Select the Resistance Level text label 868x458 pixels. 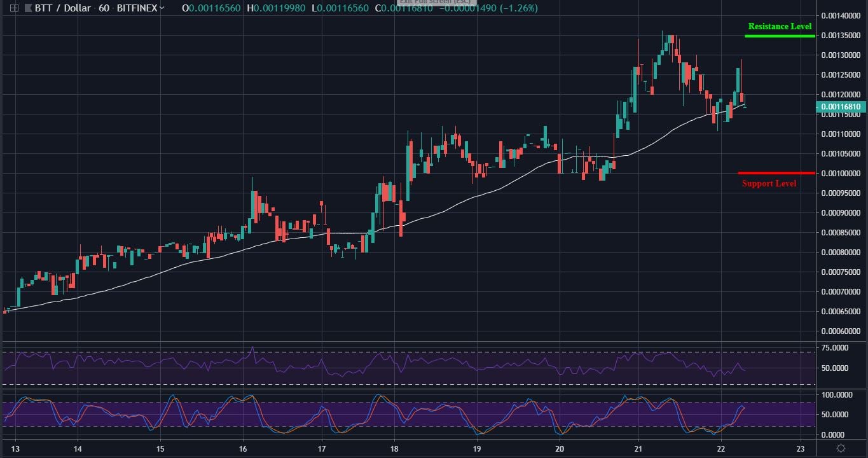pos(780,26)
